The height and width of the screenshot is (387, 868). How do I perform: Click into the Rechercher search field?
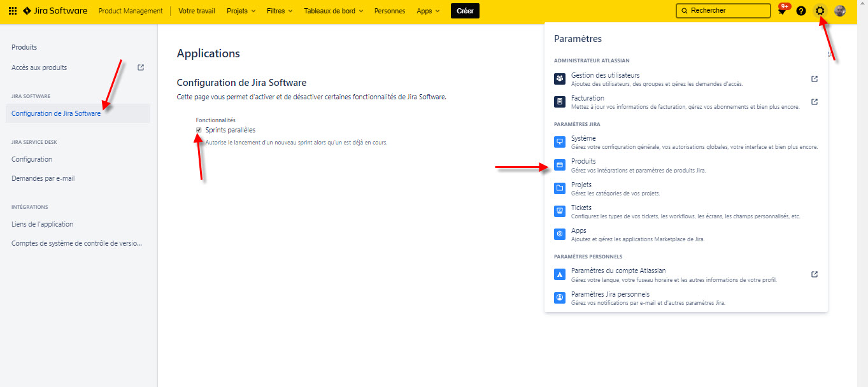723,11
